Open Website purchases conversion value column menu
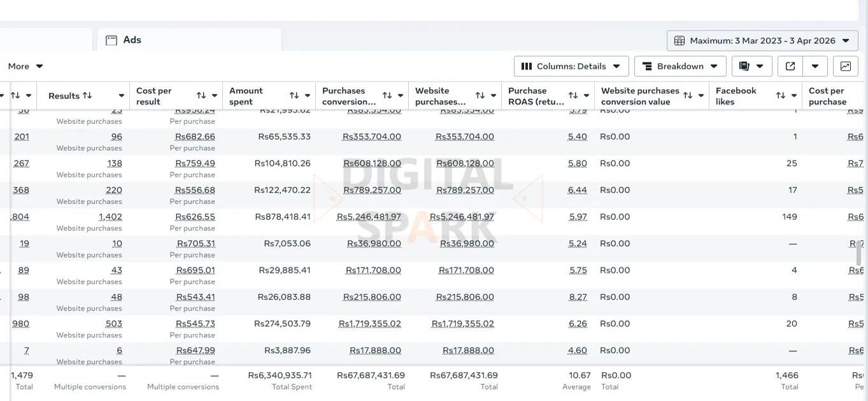Screen dimensions: 868x401 tap(701, 96)
